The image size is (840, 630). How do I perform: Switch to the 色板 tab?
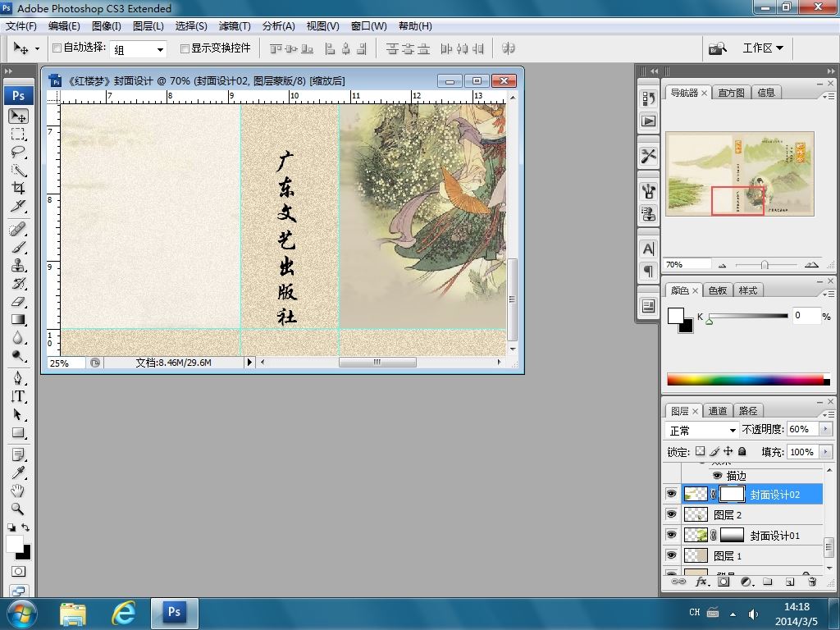click(x=717, y=290)
